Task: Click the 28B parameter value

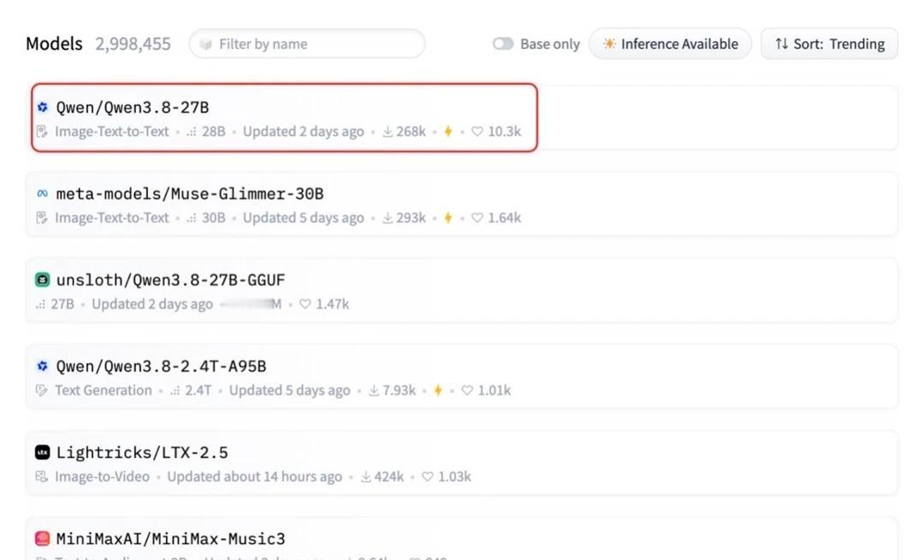Action: coord(214,132)
